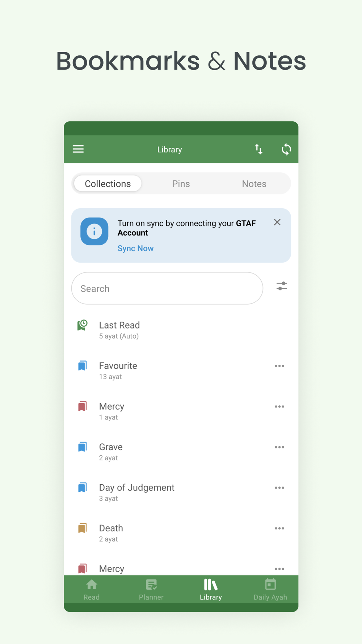Viewport: 362px width, 644px height.
Task: Click the '5 ayat (Auto)' text
Action: pos(119,336)
